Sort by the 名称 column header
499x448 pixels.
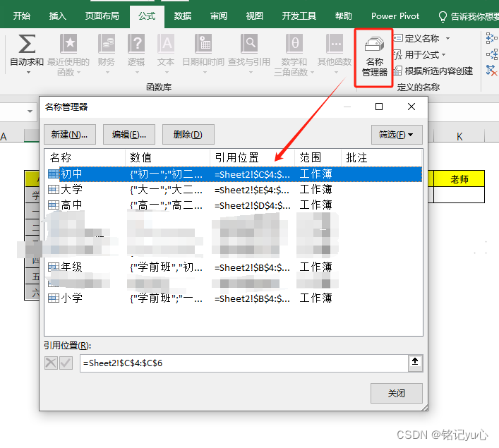point(85,157)
